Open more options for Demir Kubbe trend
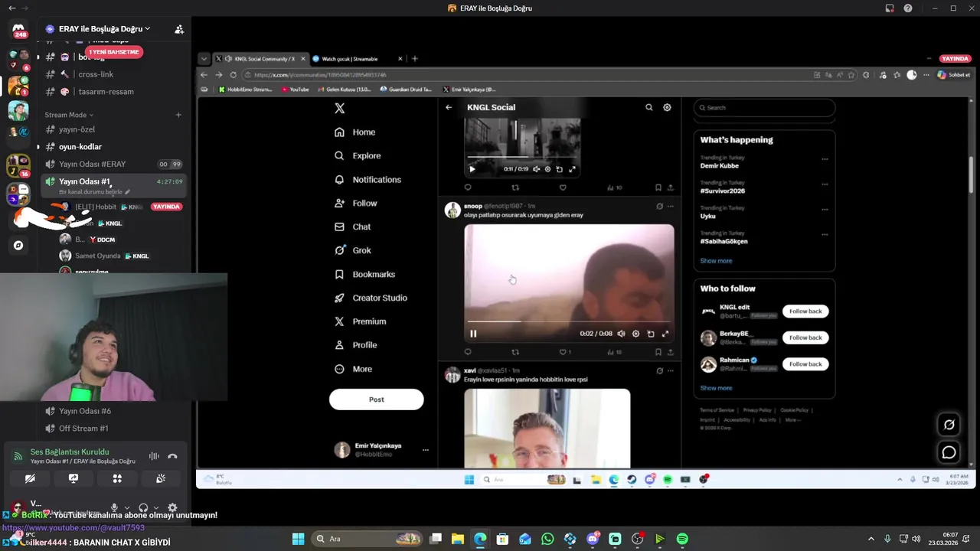The width and height of the screenshot is (980, 551). 825,159
